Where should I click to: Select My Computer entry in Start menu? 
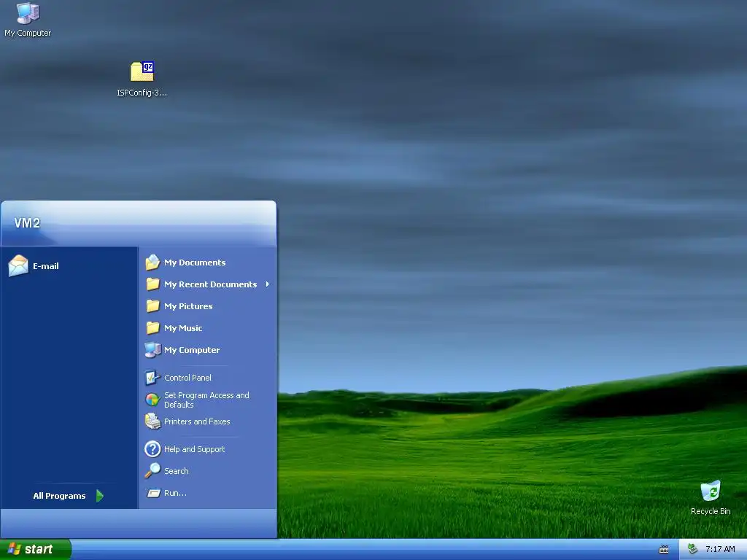192,350
